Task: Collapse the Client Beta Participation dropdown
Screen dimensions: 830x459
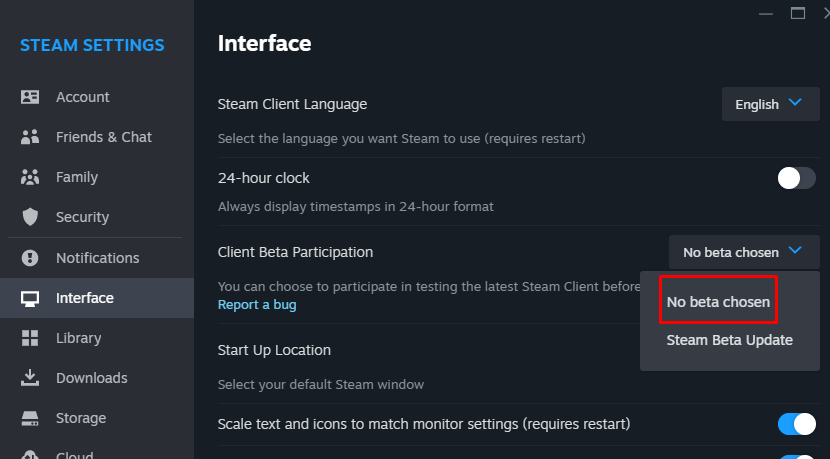Action: click(743, 252)
